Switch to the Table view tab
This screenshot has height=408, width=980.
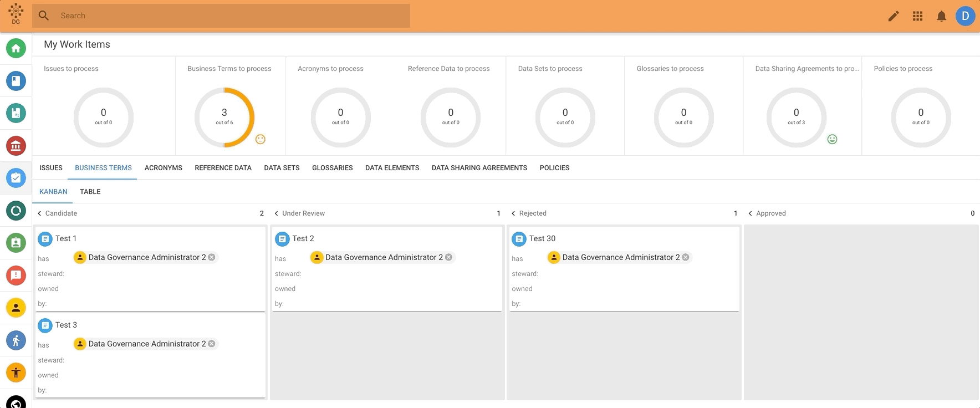[x=90, y=192]
